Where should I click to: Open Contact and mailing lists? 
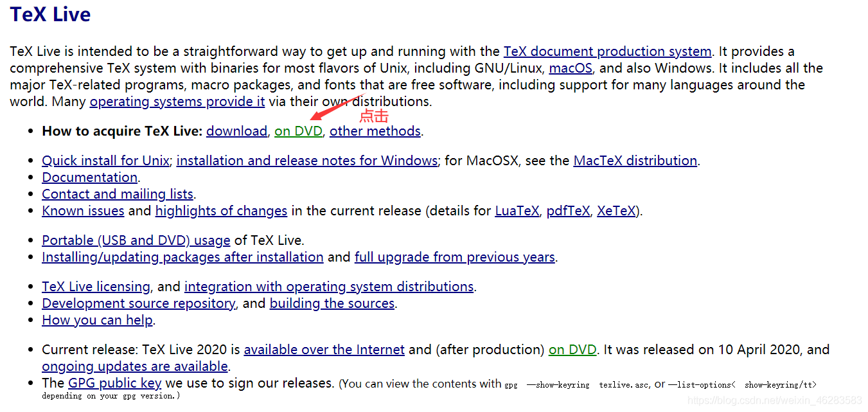(x=118, y=194)
